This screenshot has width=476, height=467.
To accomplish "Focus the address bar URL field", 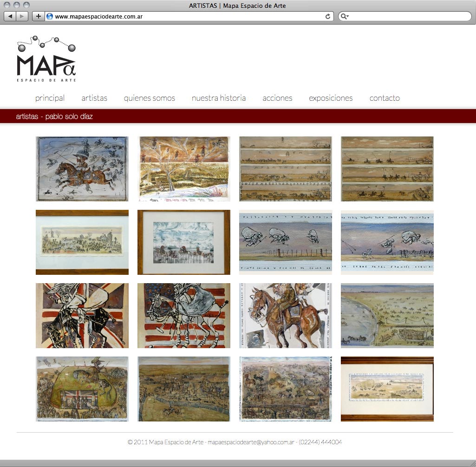I will (x=189, y=16).
